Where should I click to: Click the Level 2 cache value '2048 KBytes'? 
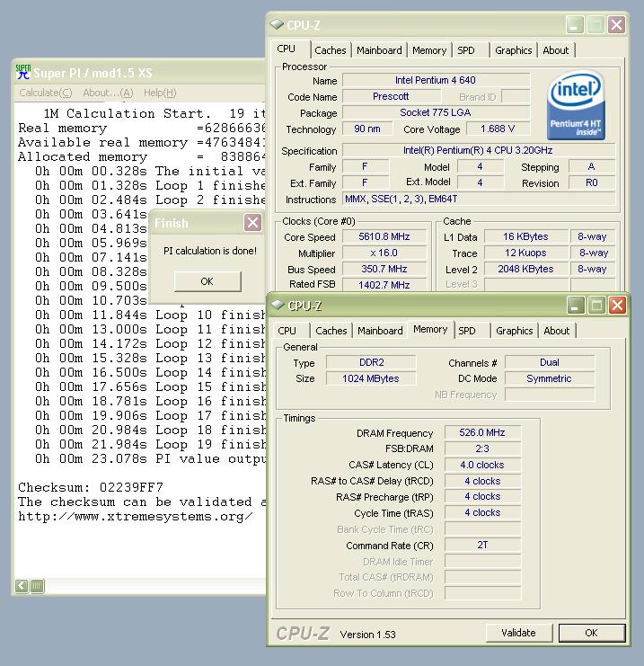526,269
